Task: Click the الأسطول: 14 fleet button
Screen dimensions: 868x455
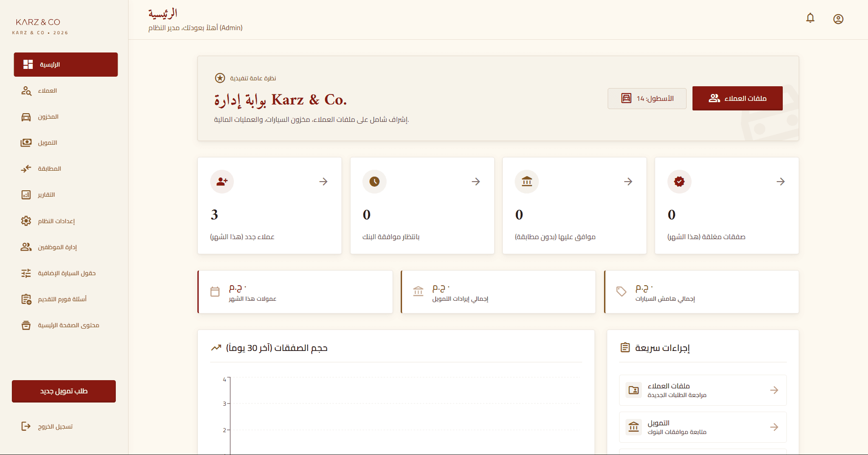Action: pyautogui.click(x=647, y=99)
